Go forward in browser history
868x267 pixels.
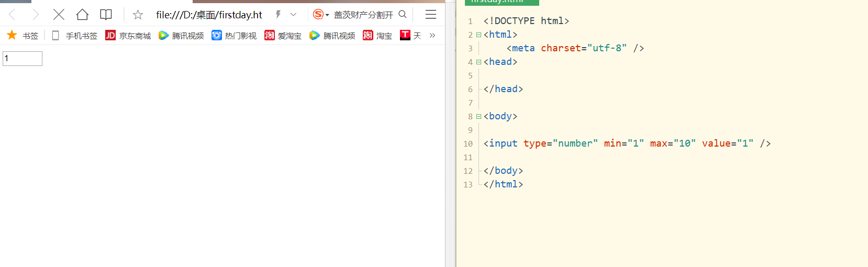[x=36, y=15]
